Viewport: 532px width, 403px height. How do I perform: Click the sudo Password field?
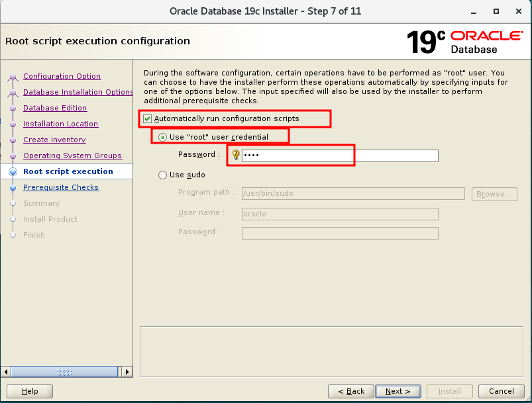[340, 233]
